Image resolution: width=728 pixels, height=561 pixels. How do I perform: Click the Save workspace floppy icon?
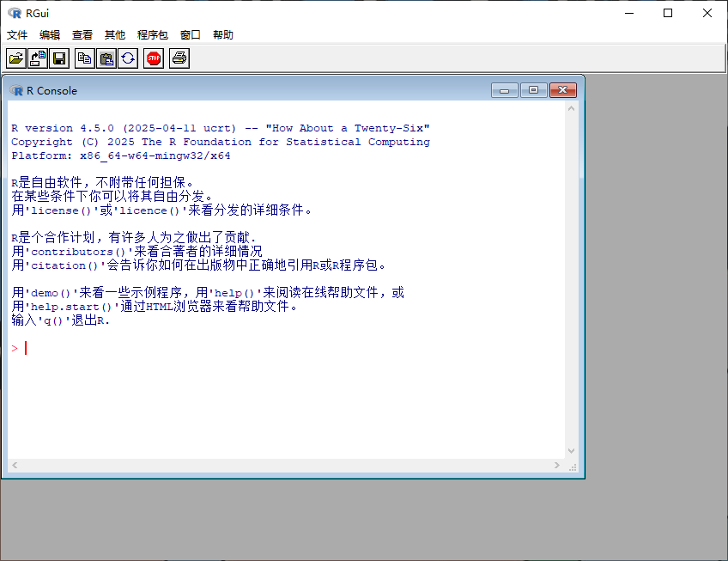[59, 58]
